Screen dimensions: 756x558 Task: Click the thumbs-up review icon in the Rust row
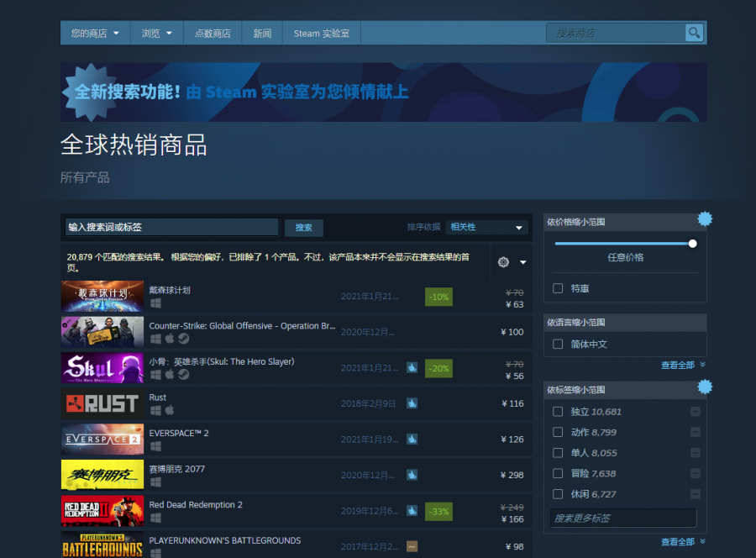412,403
